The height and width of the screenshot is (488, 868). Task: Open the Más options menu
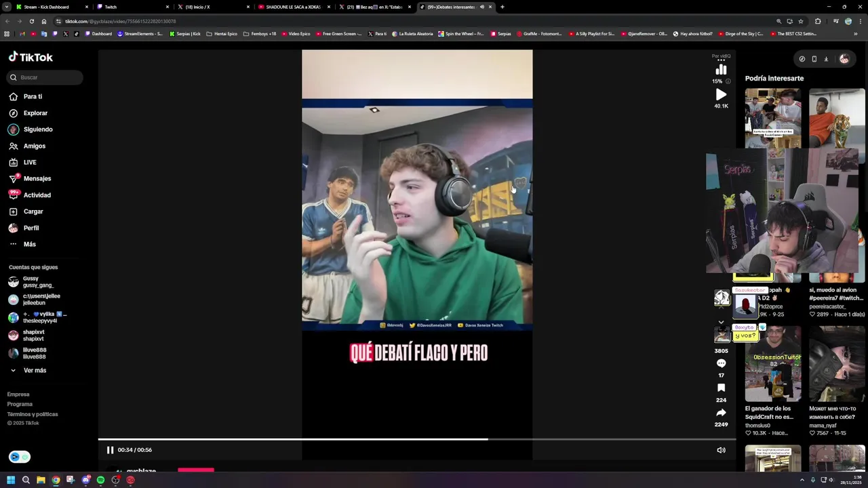[22, 244]
